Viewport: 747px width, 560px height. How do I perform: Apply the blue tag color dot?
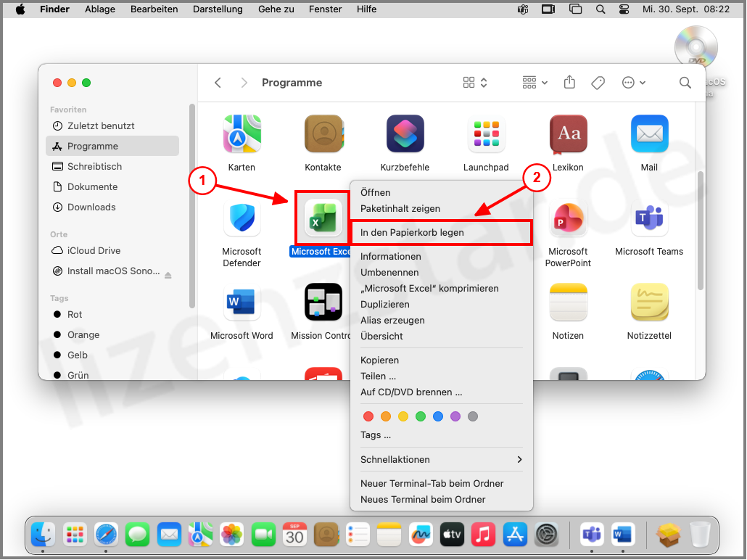point(438,416)
